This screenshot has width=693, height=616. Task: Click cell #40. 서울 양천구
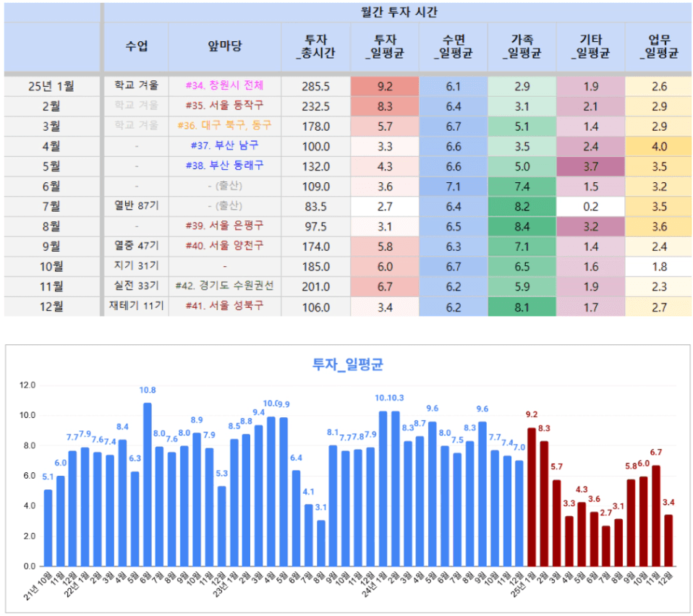224,246
